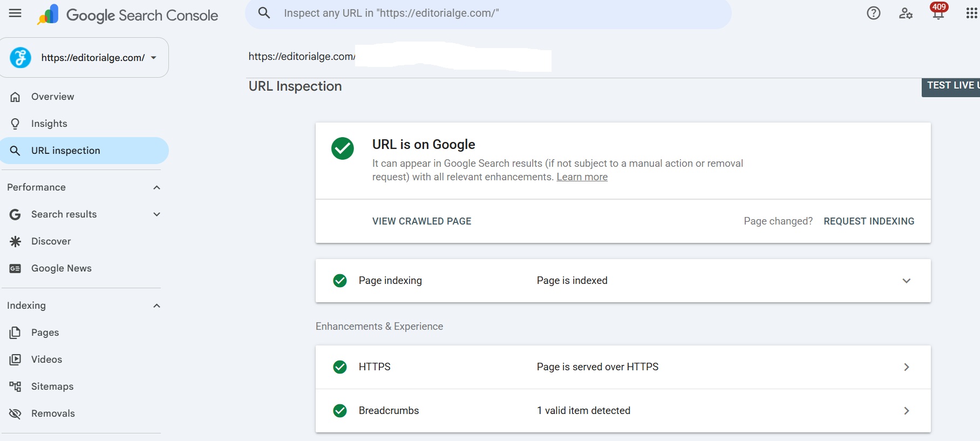The width and height of the screenshot is (980, 441).
Task: Open Insights page
Action: pyautogui.click(x=84, y=124)
